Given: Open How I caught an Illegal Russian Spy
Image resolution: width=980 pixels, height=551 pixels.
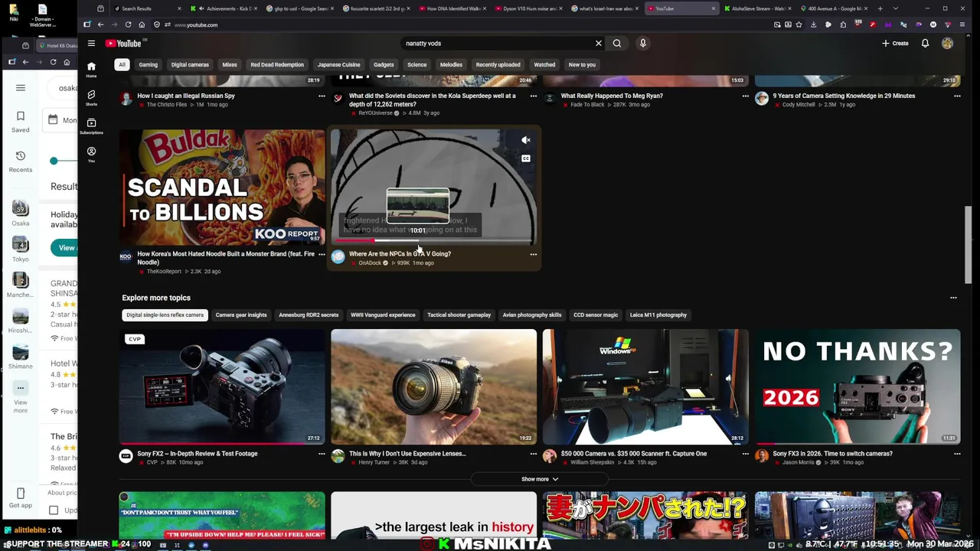Looking at the screenshot, I should [x=186, y=96].
